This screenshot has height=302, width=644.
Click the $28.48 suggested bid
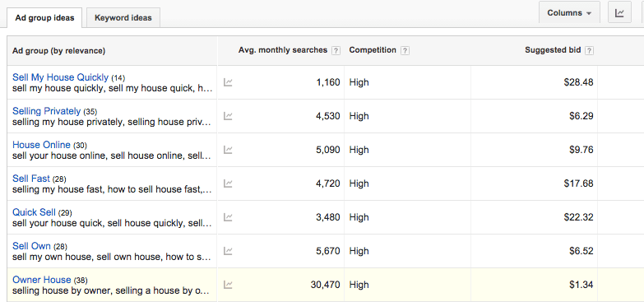(x=579, y=82)
